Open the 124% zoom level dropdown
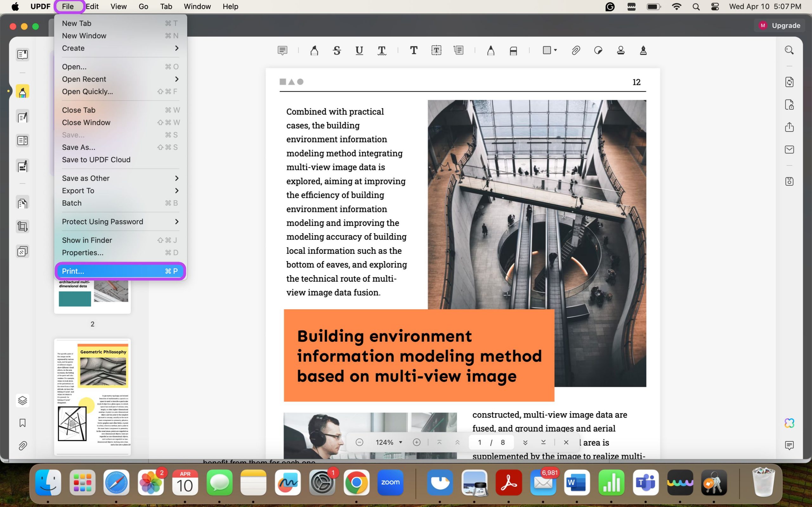This screenshot has width=812, height=507. [x=389, y=442]
